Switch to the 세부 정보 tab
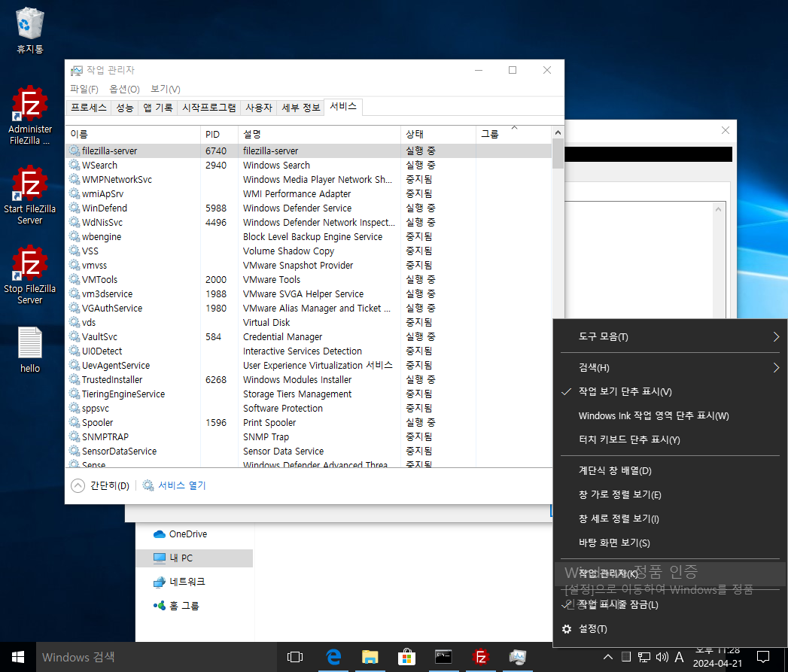This screenshot has width=788, height=672. [x=300, y=108]
